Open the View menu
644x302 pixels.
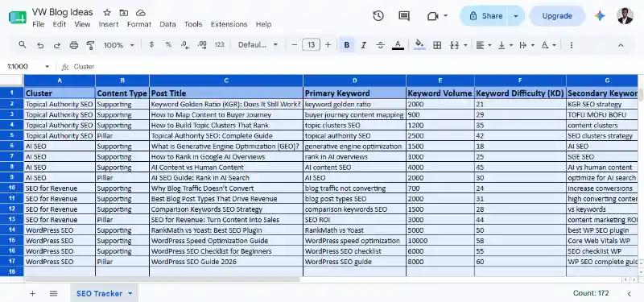coord(82,24)
